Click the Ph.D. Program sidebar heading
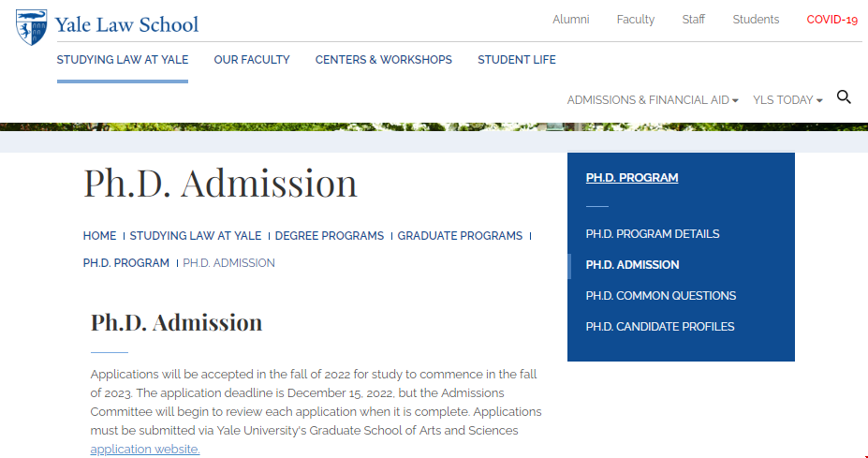The width and height of the screenshot is (868, 458). pos(632,178)
